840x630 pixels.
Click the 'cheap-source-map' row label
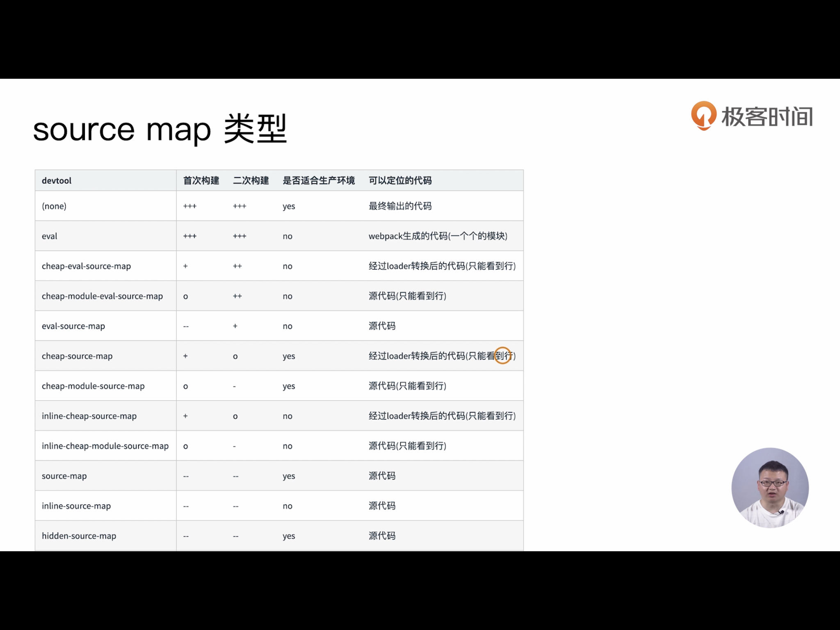[77, 356]
